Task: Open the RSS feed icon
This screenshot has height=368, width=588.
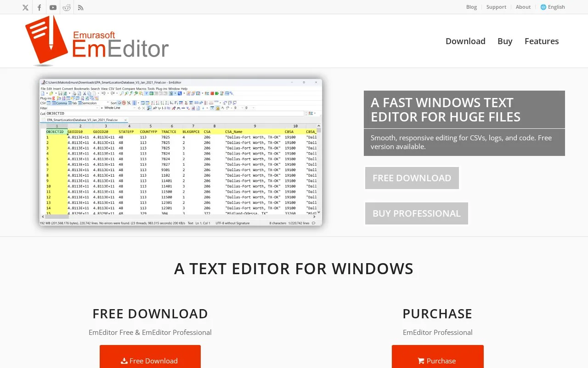Action: (80, 7)
